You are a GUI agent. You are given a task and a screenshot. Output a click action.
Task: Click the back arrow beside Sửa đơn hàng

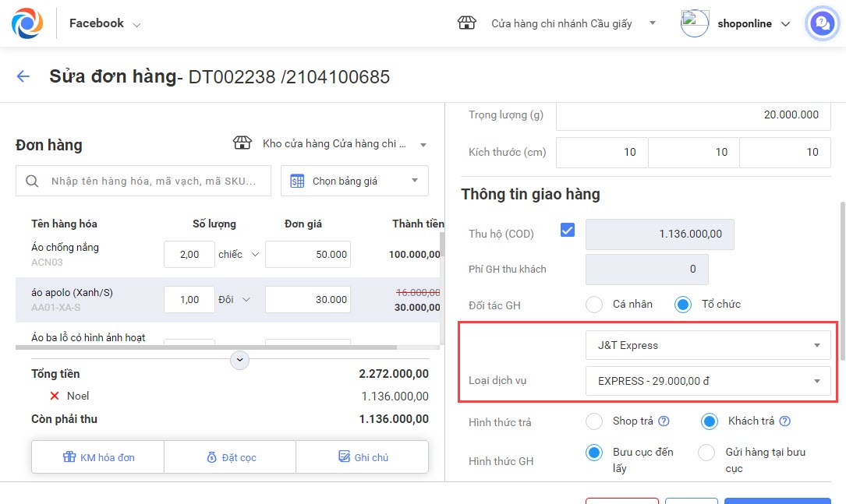[x=23, y=76]
